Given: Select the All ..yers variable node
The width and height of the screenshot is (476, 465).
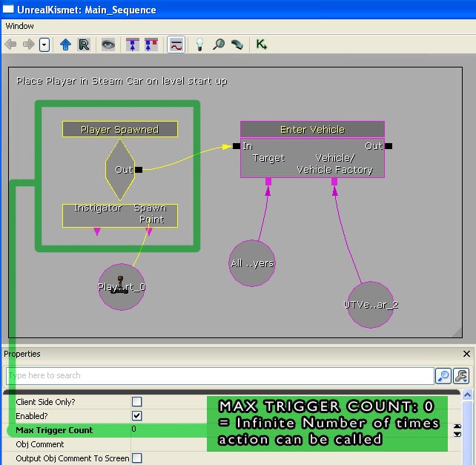Looking at the screenshot, I should (x=252, y=263).
